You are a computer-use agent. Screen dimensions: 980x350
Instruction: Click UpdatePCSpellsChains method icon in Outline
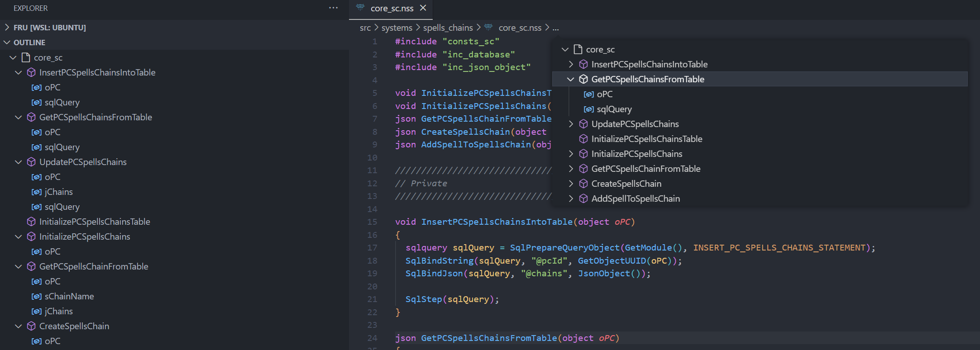[x=31, y=162]
